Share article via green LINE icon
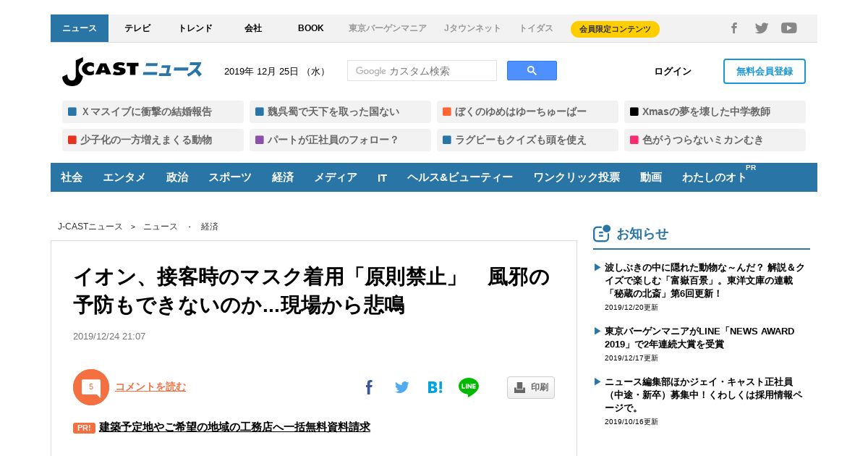The image size is (868, 456). coord(469,387)
